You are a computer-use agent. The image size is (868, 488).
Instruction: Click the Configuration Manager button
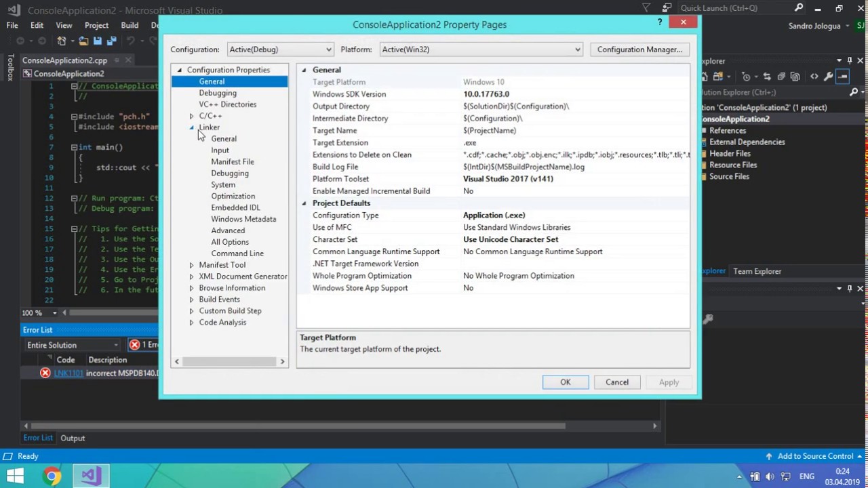(x=639, y=49)
